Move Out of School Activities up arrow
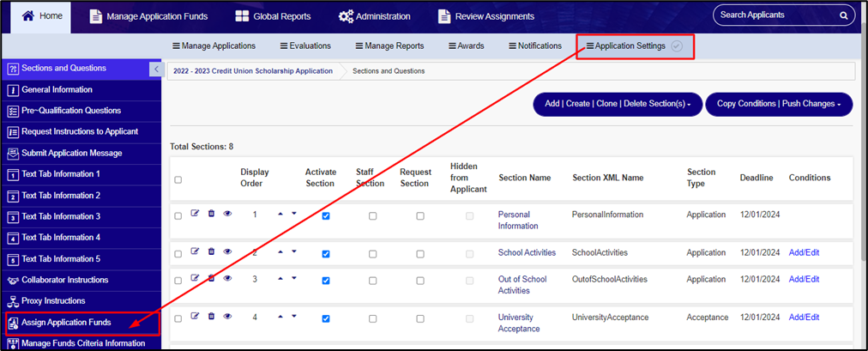 pyautogui.click(x=280, y=278)
